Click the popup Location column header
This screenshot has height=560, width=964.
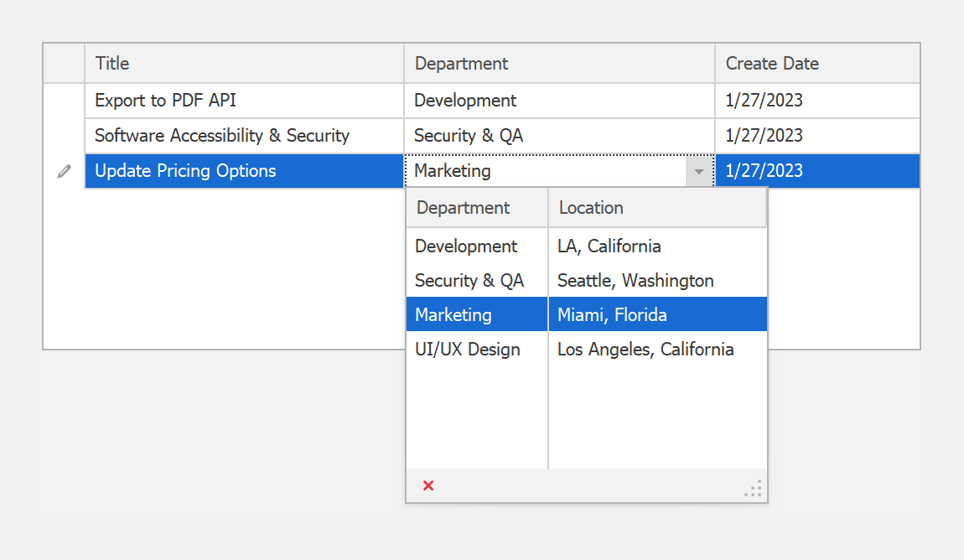click(656, 208)
